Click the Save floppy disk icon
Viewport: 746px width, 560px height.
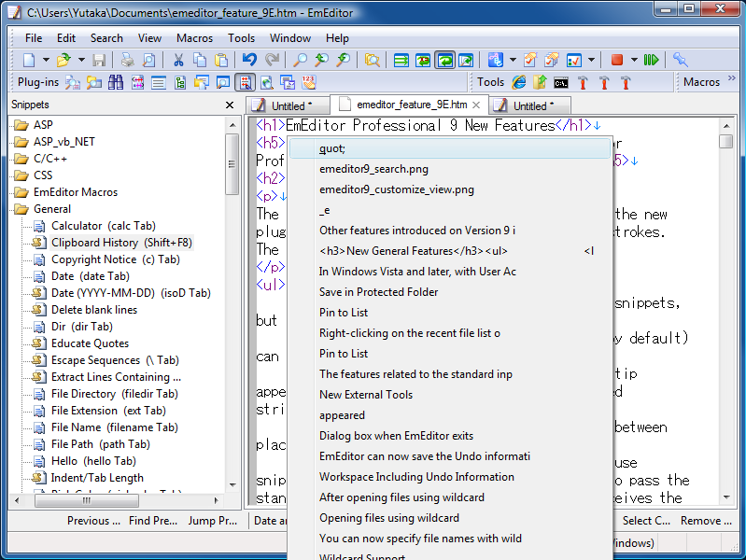[x=99, y=60]
